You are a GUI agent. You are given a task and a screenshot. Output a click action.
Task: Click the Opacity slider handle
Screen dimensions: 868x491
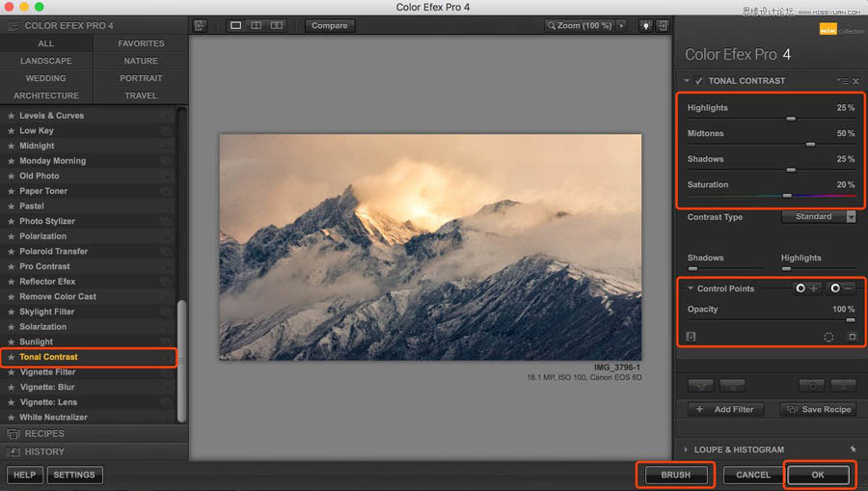click(851, 320)
